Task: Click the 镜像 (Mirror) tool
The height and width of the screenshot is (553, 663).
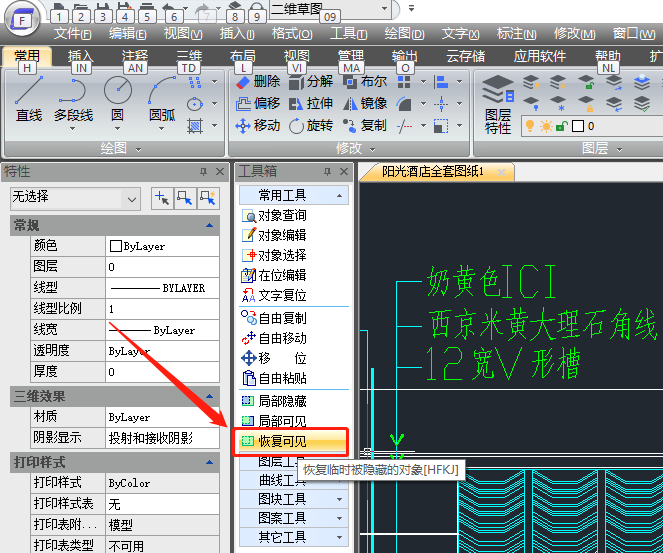Action: pos(365,103)
